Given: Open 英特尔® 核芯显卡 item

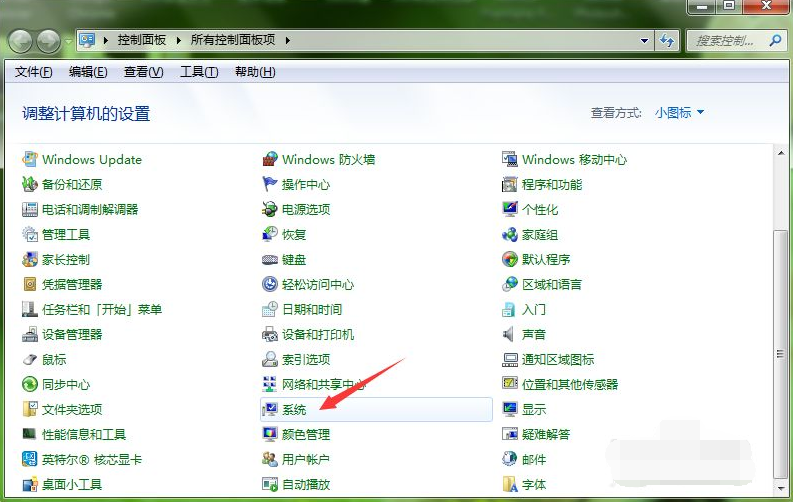Looking at the screenshot, I should [82, 459].
